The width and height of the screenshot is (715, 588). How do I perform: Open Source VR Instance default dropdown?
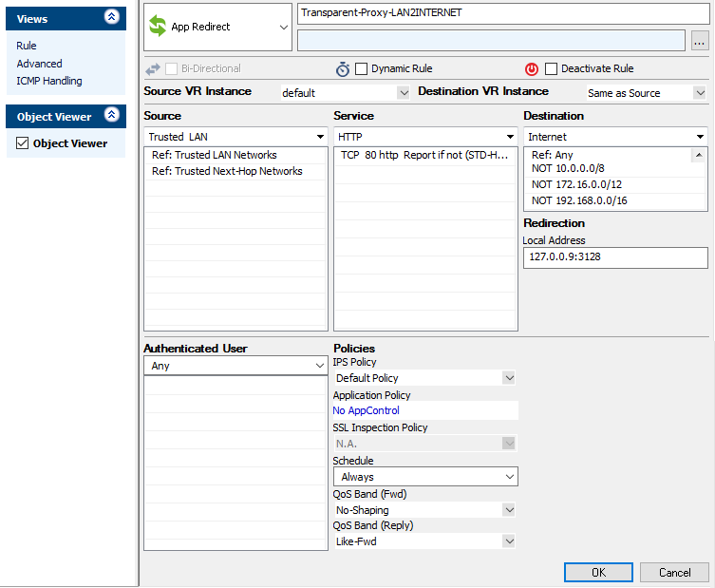tap(404, 93)
